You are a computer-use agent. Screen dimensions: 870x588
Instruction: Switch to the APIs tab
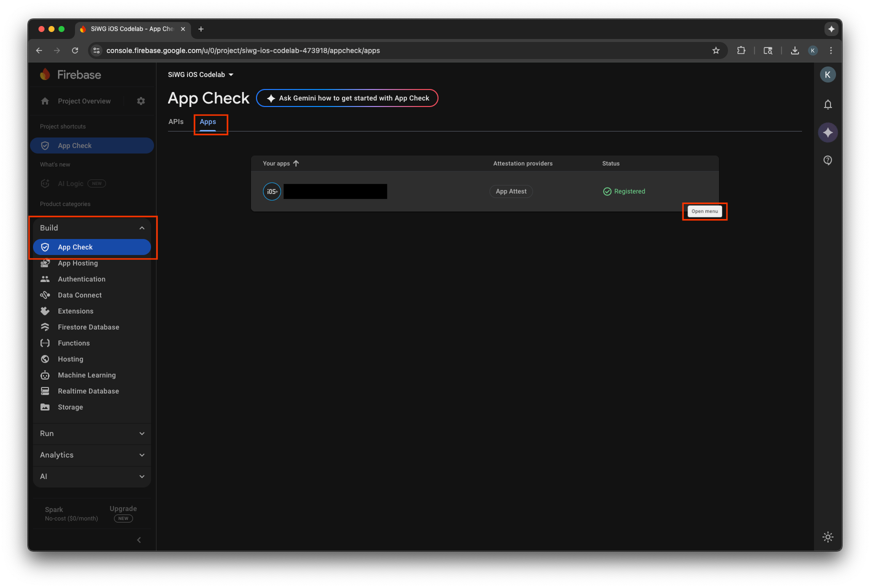coord(176,121)
